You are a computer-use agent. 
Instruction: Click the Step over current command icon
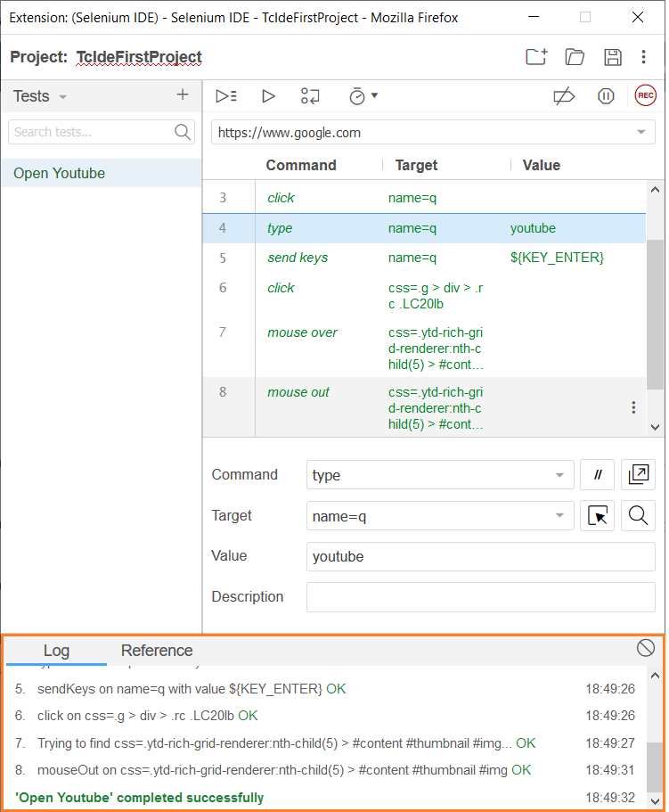(x=310, y=95)
